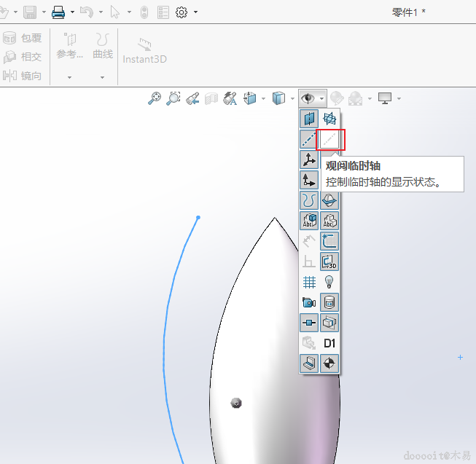This screenshot has height=464, width=476.
Task: Click the Save floppy disk icon
Action: [30, 12]
